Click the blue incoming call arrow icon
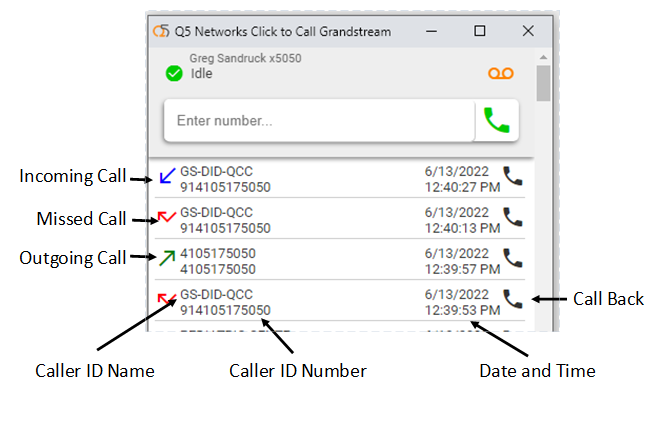This screenshot has width=670, height=427. pos(166,177)
